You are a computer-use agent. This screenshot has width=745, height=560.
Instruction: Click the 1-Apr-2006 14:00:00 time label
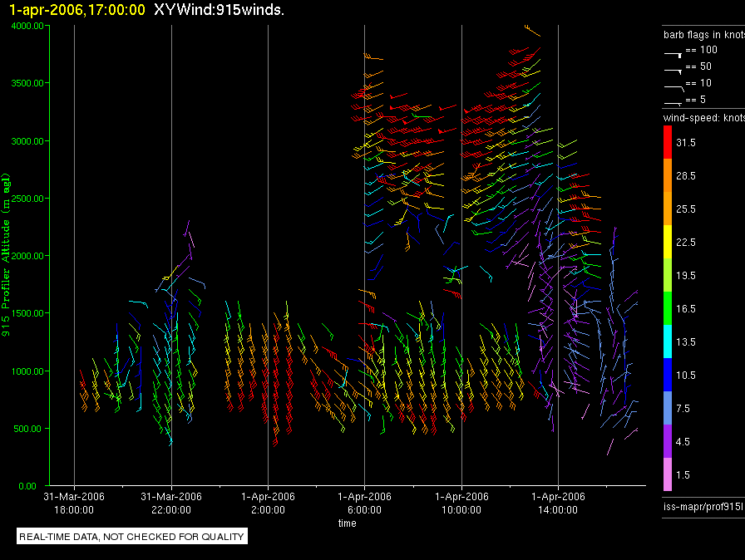(558, 503)
